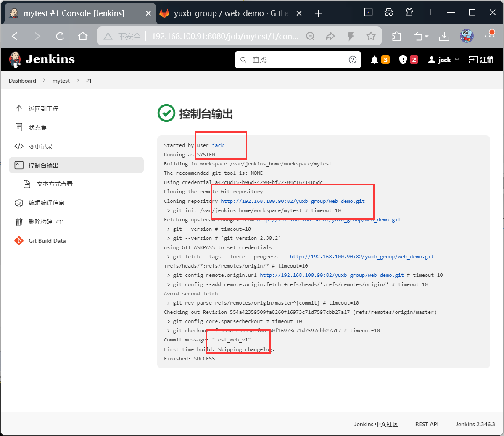The image size is (504, 436).
Task: Click the help question mark in search box
Action: (353, 60)
